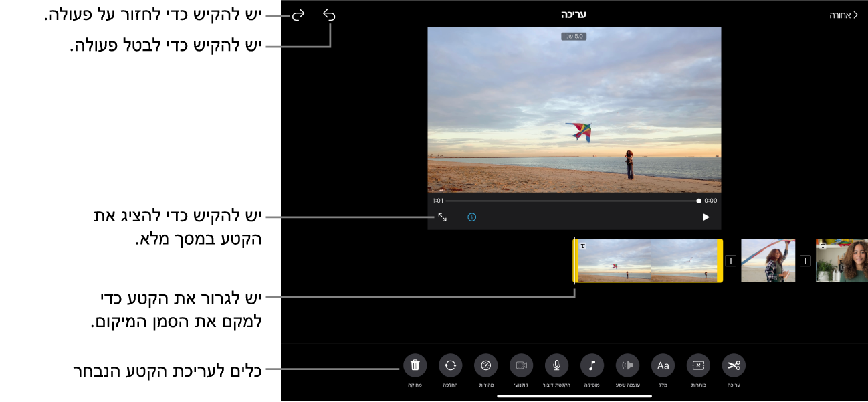Open the Speed tool (מהירות)
Image resolution: width=868 pixels, height=402 pixels.
486,365
